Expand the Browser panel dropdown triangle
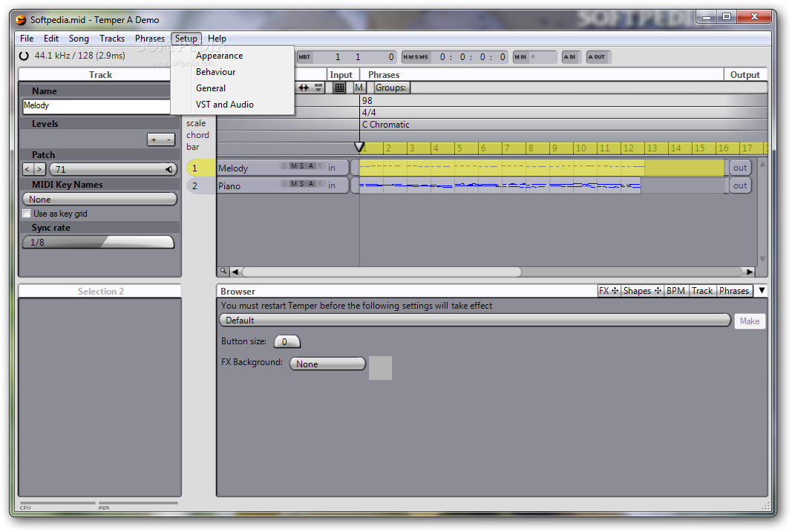 click(762, 291)
